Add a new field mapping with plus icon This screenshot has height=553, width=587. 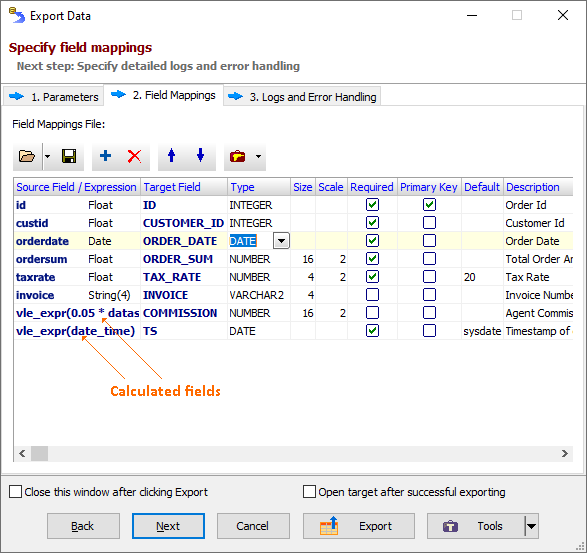coord(106,156)
